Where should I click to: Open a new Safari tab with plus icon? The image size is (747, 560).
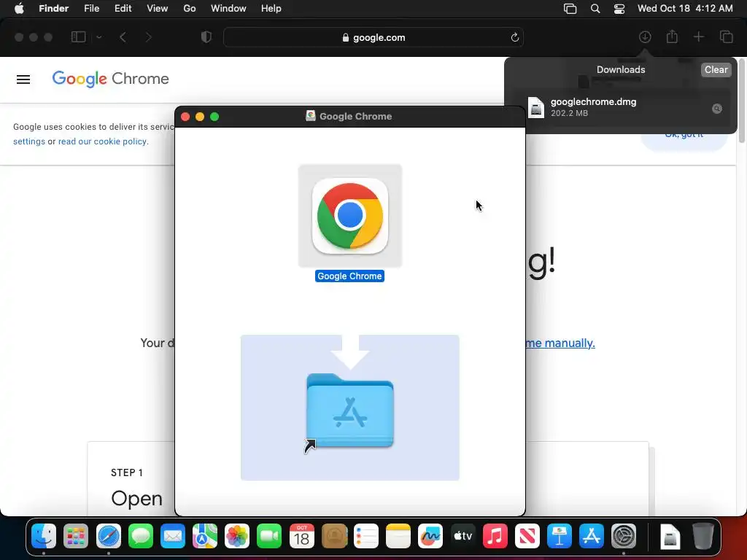[698, 37]
